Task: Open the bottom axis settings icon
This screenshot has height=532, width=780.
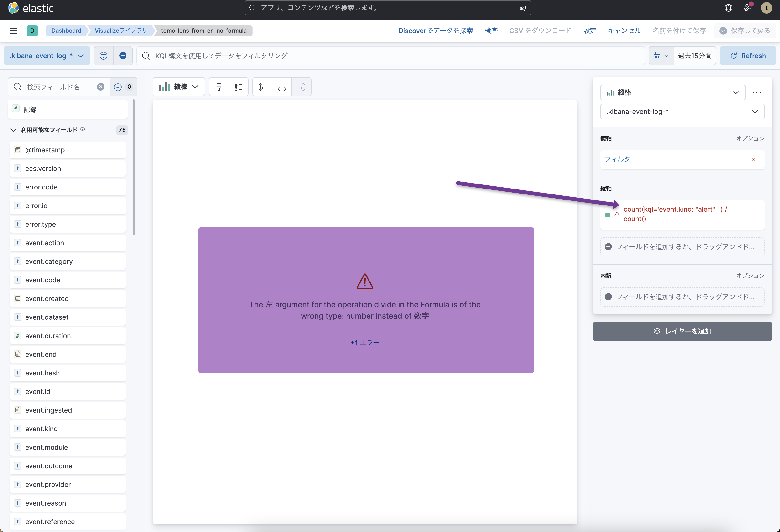Action: click(282, 87)
